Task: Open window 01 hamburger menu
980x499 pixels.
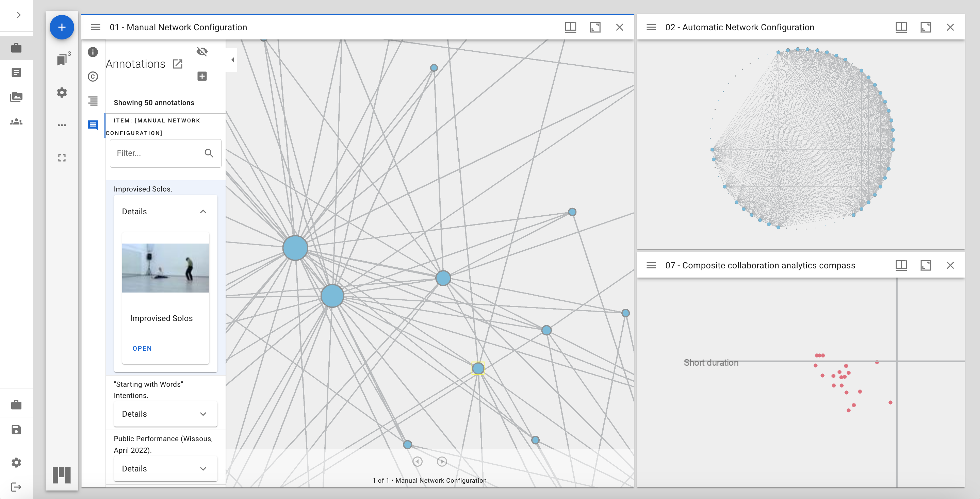Action: [x=96, y=28]
